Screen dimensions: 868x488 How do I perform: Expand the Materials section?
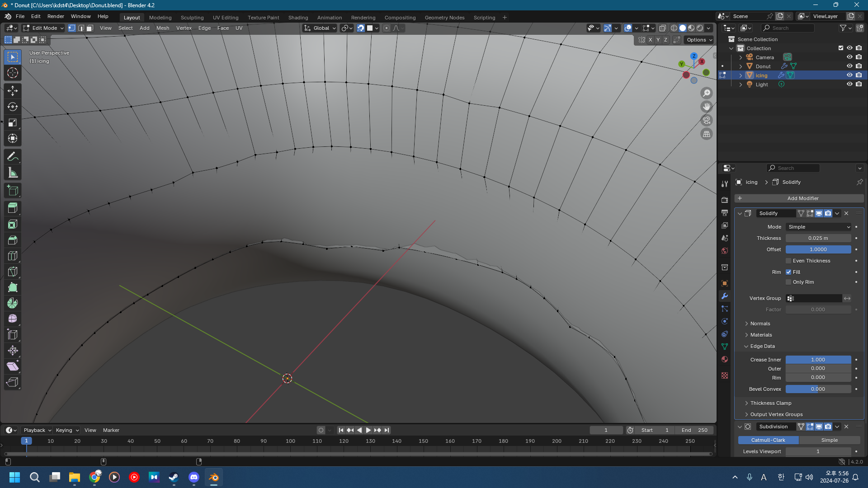pyautogui.click(x=760, y=335)
